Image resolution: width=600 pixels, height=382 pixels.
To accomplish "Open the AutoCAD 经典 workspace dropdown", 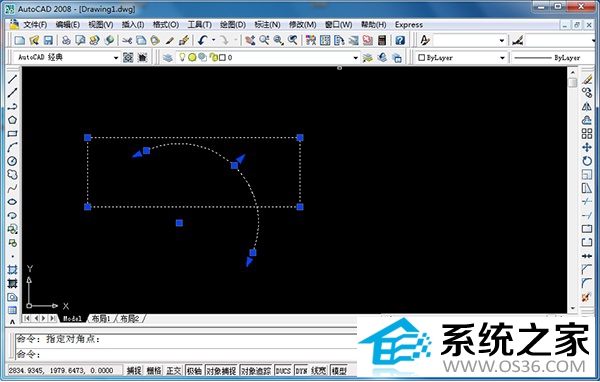I will point(116,58).
